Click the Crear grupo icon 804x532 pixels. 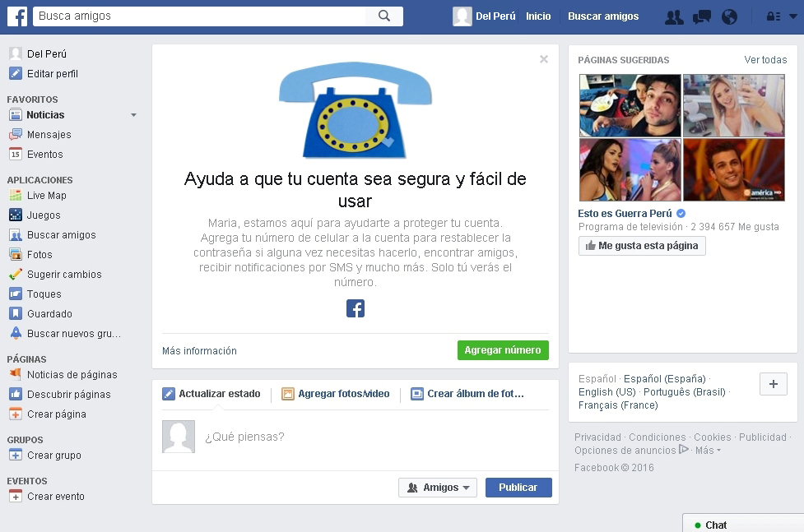[16, 456]
